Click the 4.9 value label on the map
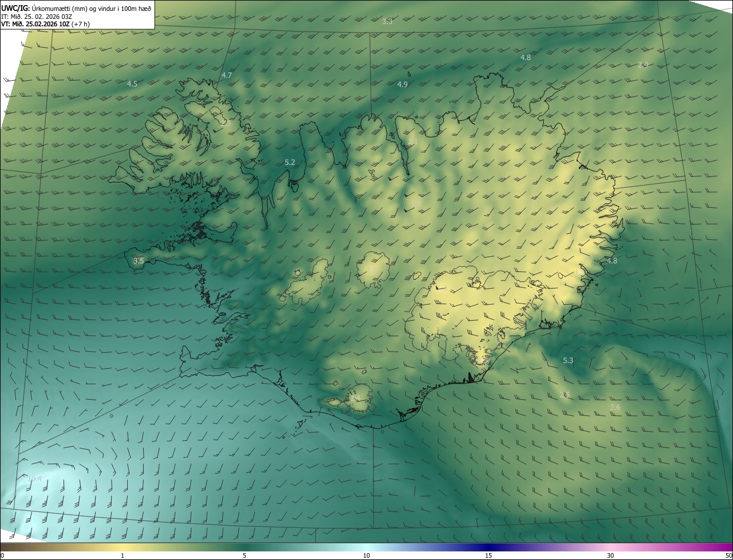 [403, 85]
